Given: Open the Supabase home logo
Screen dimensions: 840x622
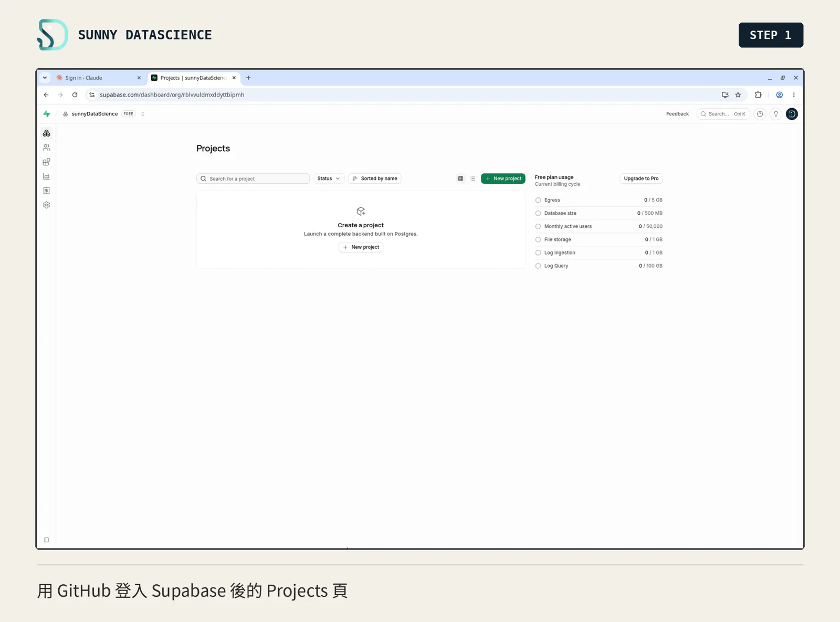Looking at the screenshot, I should (x=47, y=114).
